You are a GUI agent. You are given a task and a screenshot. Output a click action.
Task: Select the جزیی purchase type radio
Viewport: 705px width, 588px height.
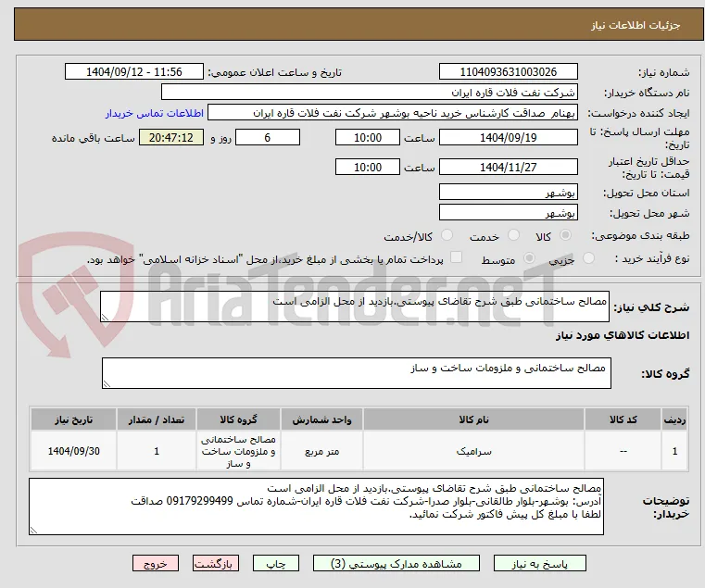coord(588,258)
